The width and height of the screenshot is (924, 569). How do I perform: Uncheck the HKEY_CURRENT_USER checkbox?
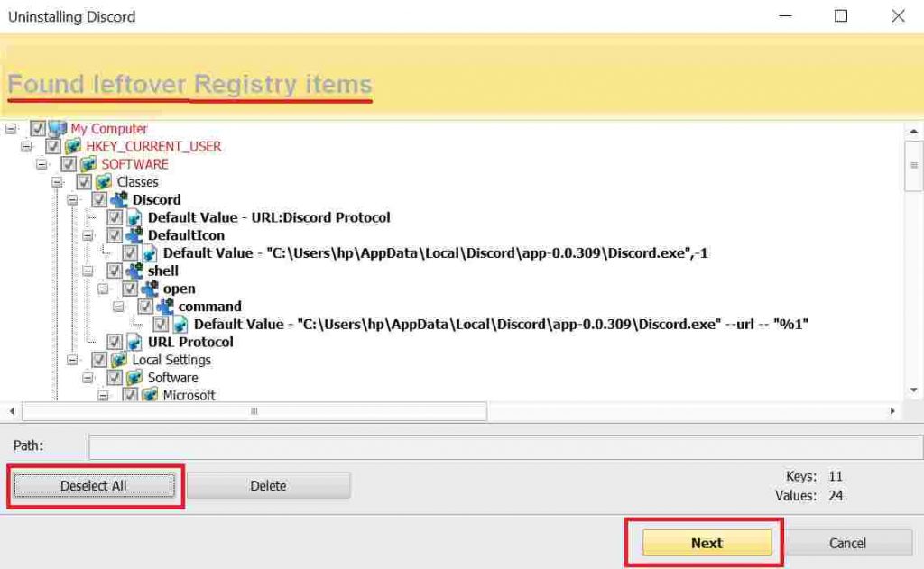tap(53, 146)
